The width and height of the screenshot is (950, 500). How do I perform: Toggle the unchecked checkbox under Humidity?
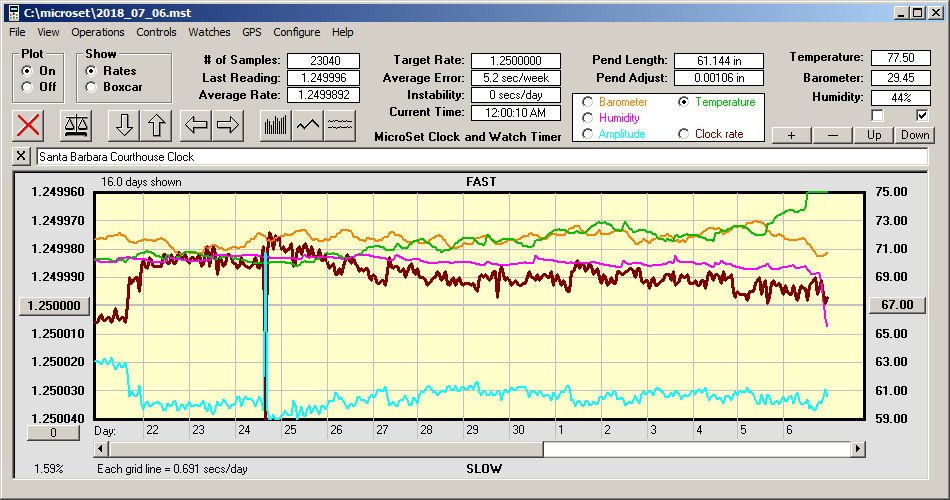coord(877,115)
